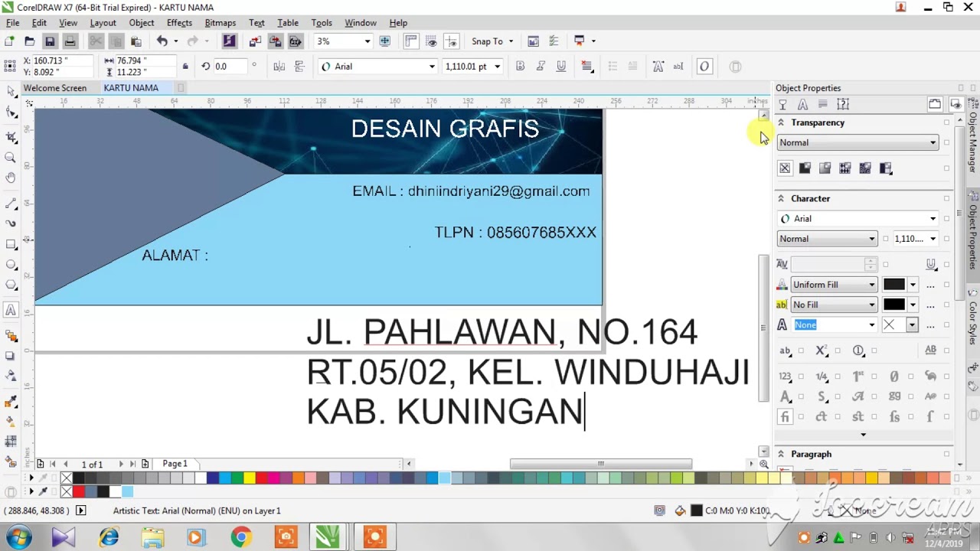Select the Crop tool
The image size is (980, 551).
(11, 137)
